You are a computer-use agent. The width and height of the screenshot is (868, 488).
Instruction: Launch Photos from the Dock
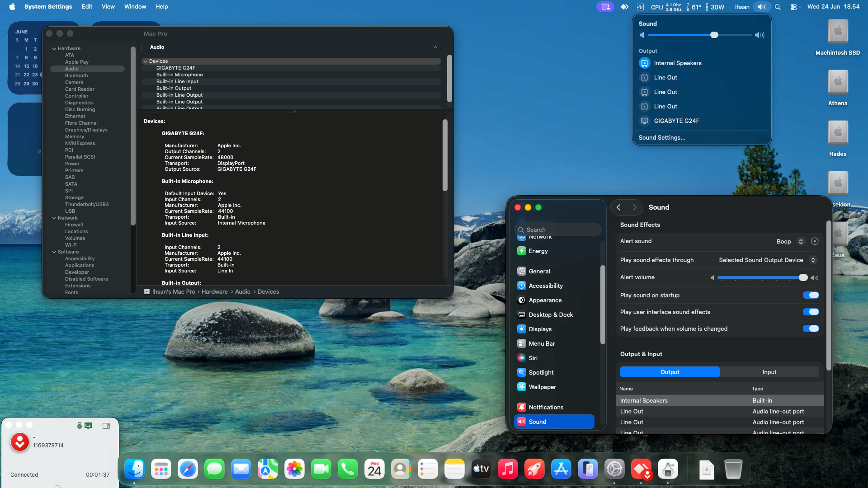[294, 469]
